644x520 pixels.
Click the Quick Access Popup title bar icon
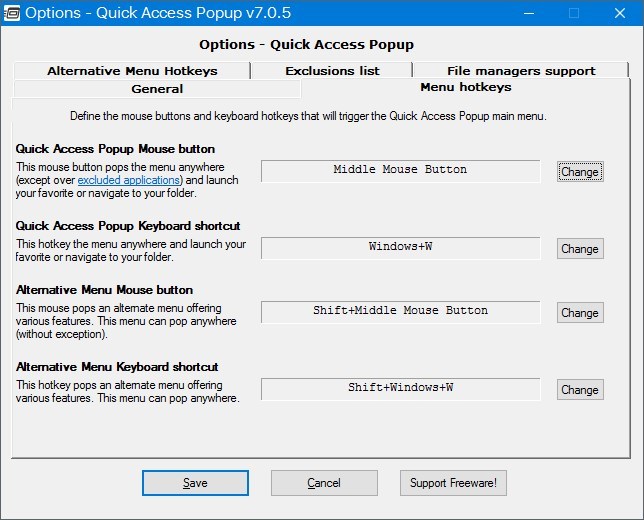[x=12, y=13]
